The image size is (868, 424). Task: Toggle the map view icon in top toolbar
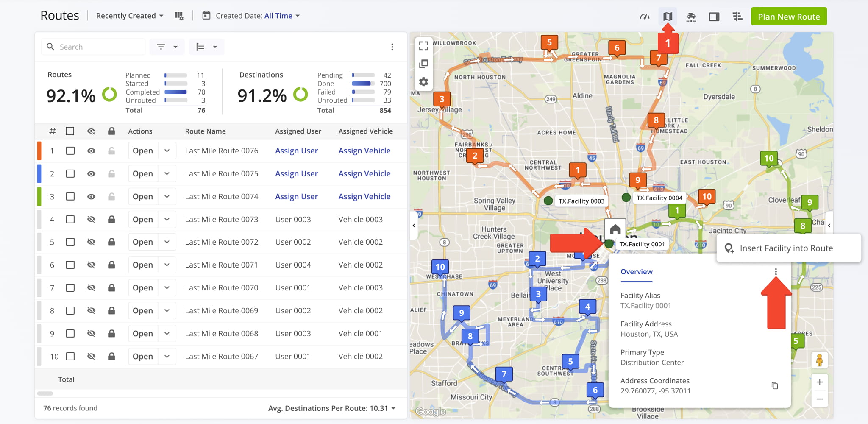coord(668,17)
